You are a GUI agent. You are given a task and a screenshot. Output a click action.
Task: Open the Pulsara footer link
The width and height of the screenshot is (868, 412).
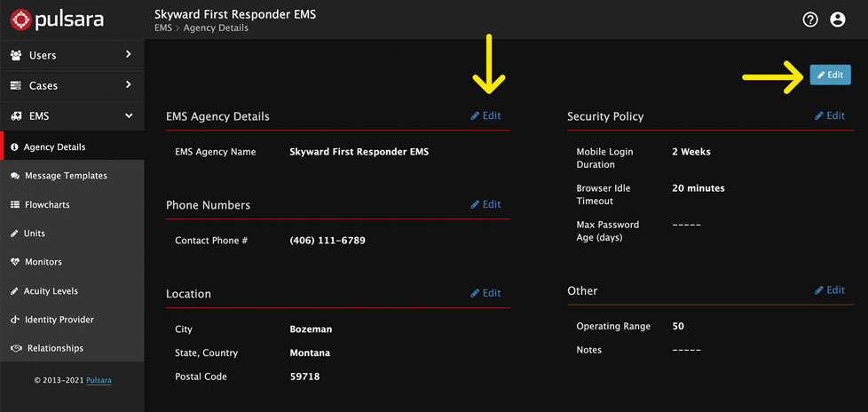click(99, 380)
